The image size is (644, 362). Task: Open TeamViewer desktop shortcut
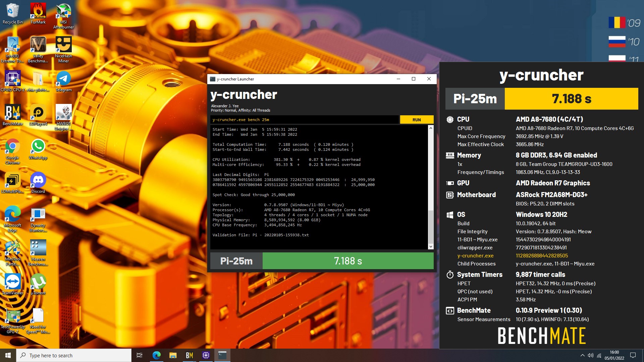tap(13, 284)
